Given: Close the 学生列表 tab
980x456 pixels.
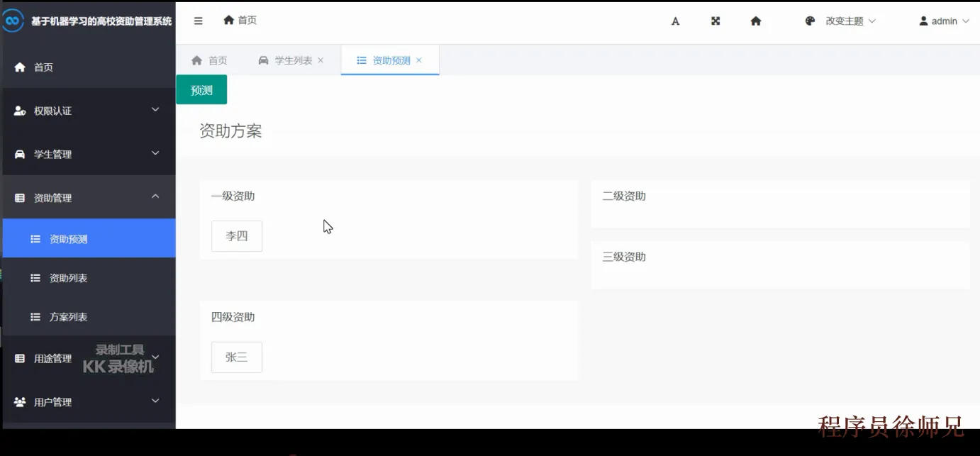Looking at the screenshot, I should [321, 60].
